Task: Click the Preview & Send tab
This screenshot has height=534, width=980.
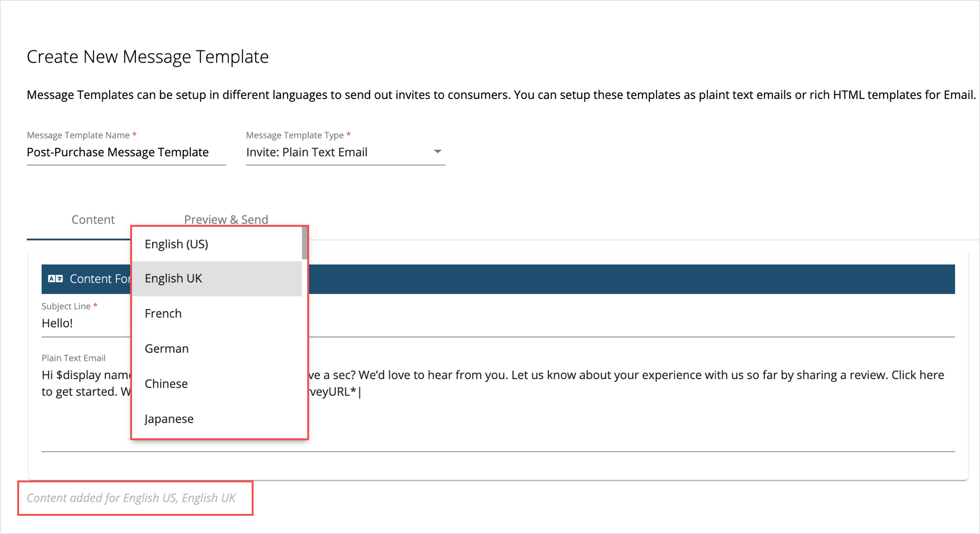Action: coord(226,219)
